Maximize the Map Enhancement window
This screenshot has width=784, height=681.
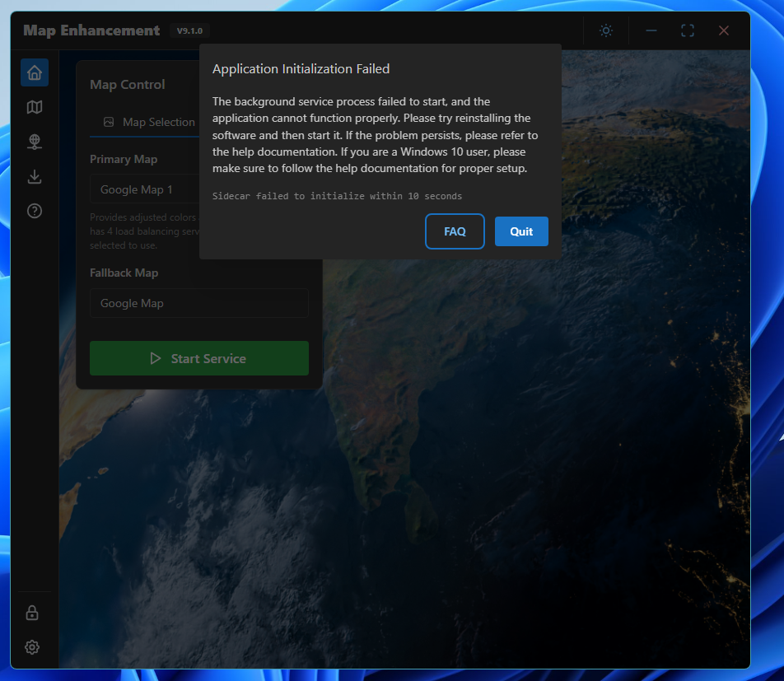tap(688, 30)
